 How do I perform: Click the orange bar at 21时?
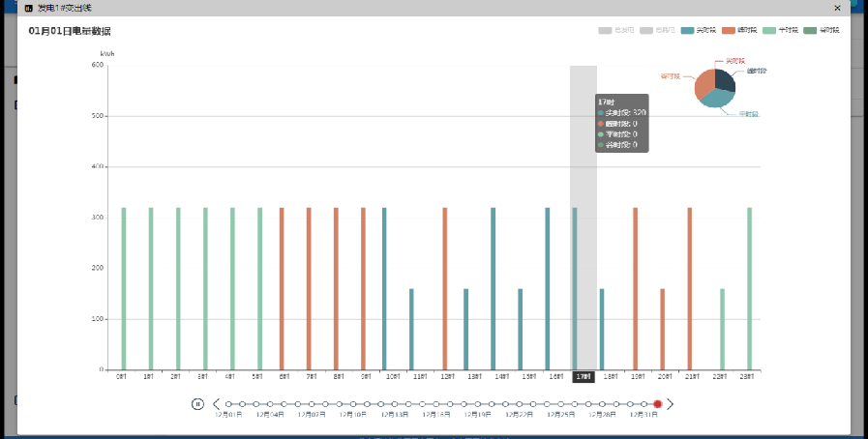(690, 288)
